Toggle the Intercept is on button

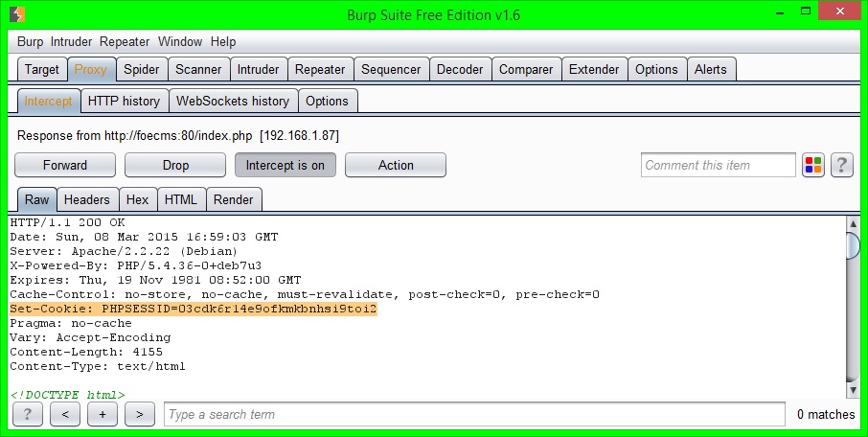(x=286, y=165)
